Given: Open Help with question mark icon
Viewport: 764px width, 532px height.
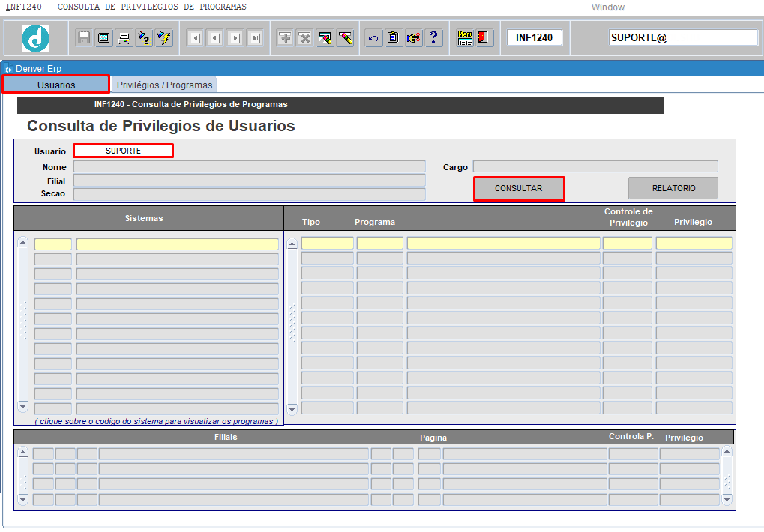Looking at the screenshot, I should point(433,38).
